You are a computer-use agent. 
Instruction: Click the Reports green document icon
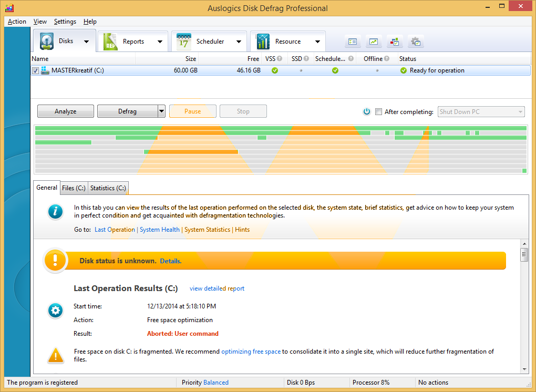coord(110,42)
